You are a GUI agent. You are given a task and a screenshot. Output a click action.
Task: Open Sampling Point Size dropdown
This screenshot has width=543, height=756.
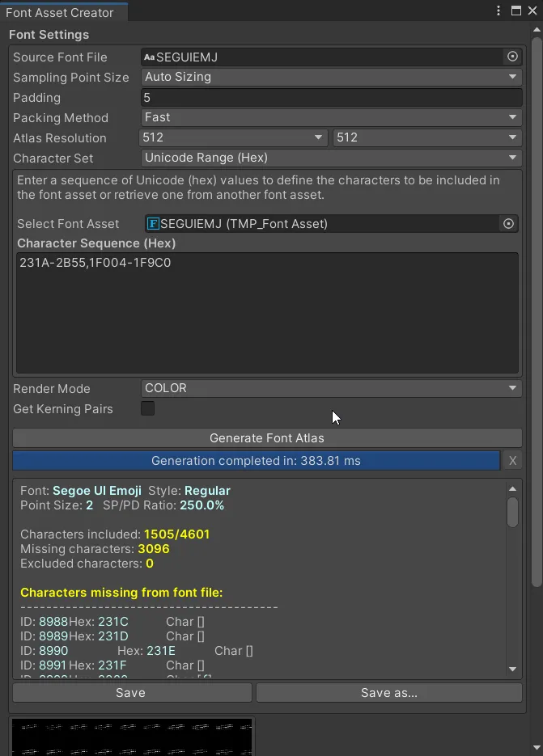click(x=331, y=77)
